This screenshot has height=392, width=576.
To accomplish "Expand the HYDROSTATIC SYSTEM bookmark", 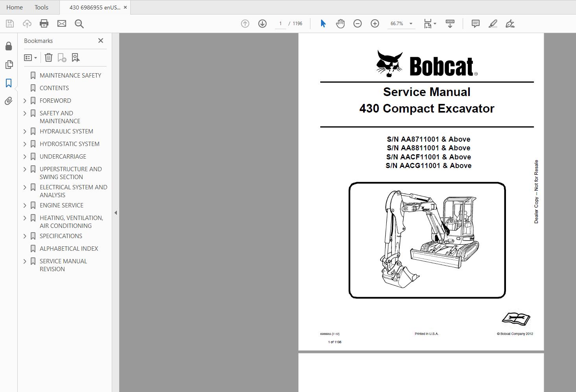I will click(25, 144).
